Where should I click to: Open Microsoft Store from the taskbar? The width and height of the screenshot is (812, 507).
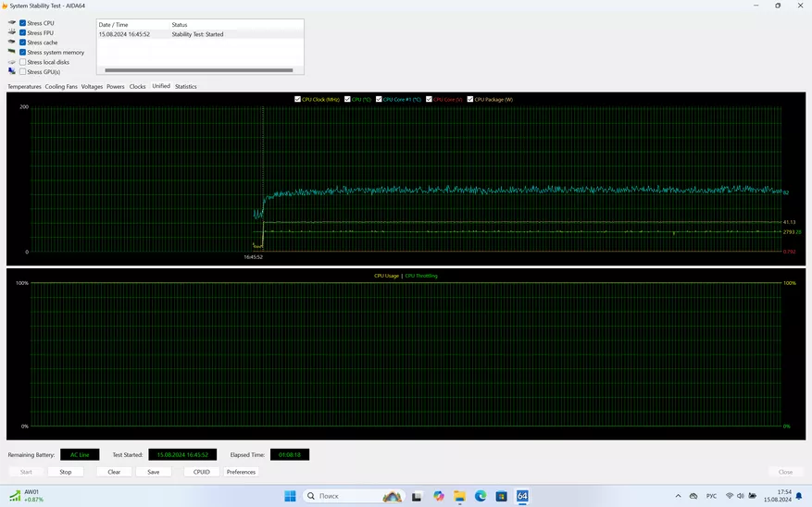pyautogui.click(x=501, y=496)
